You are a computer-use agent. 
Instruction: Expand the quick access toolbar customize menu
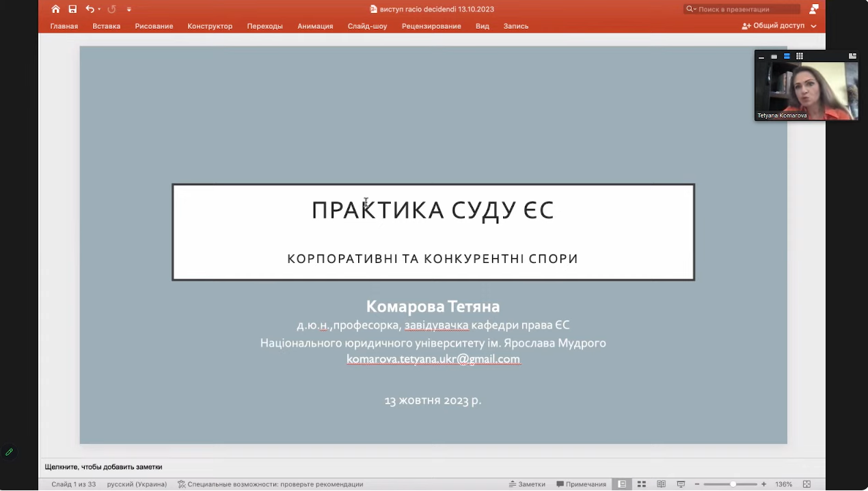point(128,9)
